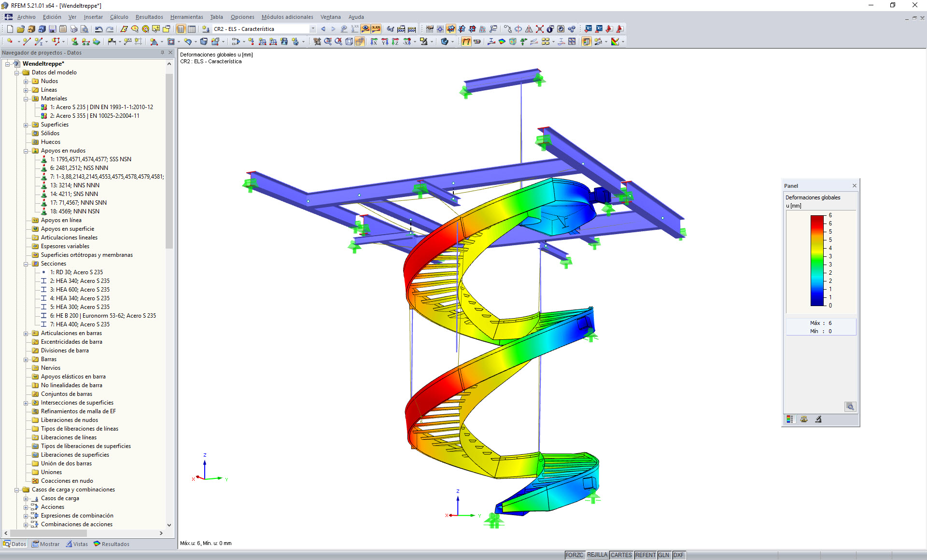The height and width of the screenshot is (560, 927).
Task: Click the next load case arrow
Action: tap(333, 29)
